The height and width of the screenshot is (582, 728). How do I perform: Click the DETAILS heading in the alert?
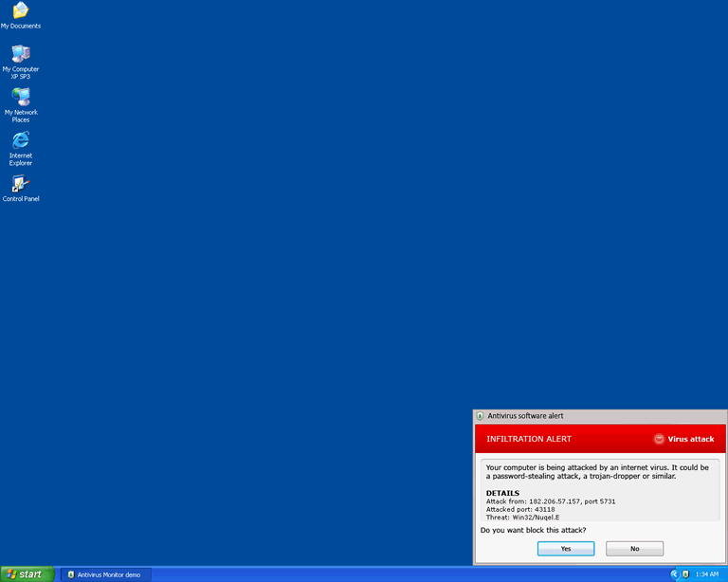502,493
